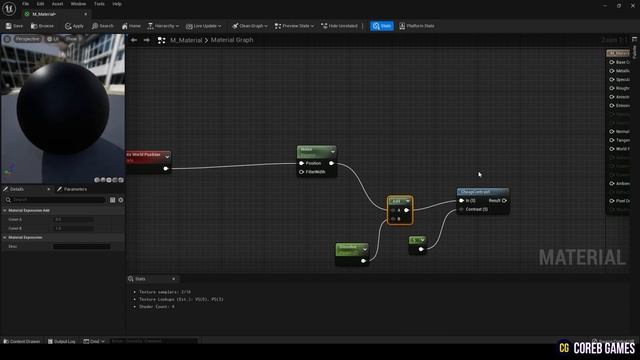
Task: Click the Details property matrix grid icon
Action: point(112,200)
